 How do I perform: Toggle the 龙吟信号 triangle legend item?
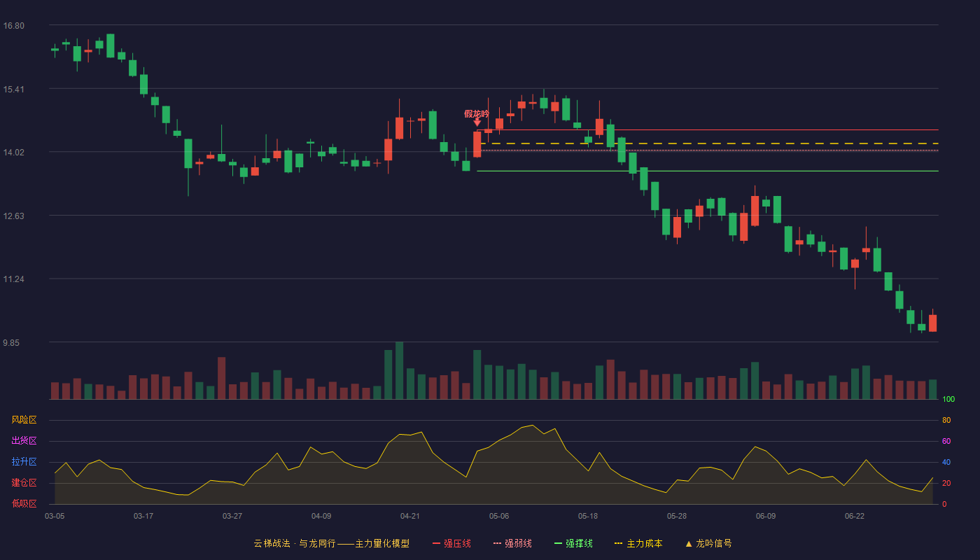coord(708,543)
